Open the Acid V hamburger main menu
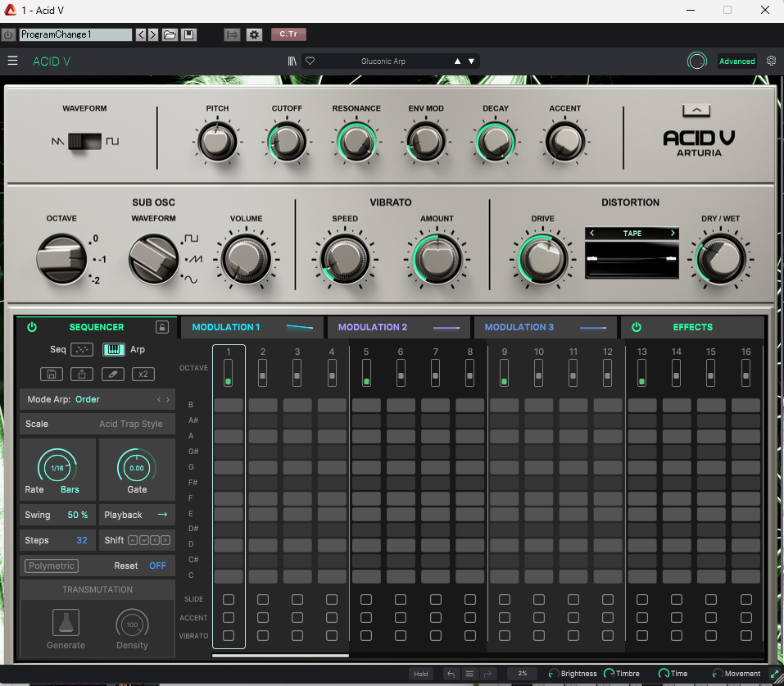 12,61
